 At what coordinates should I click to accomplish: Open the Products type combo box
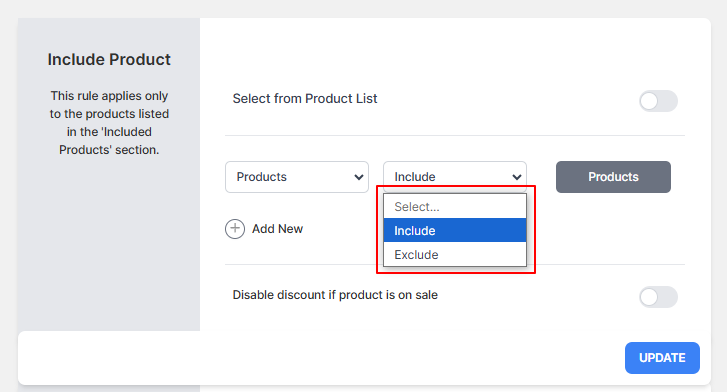(297, 177)
